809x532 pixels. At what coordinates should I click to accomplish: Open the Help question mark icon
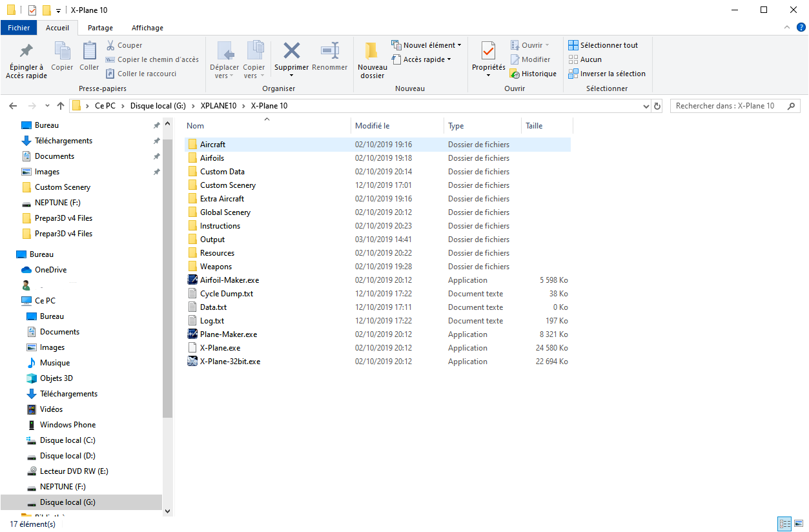point(801,27)
